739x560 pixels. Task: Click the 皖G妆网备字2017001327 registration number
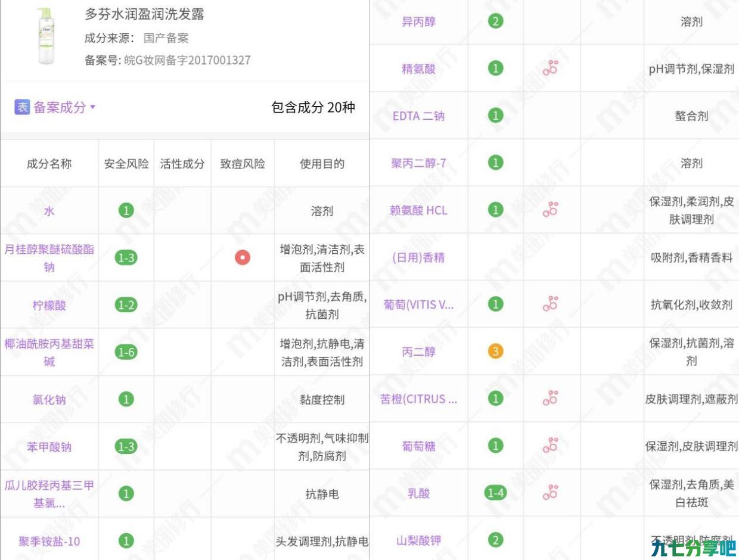click(187, 60)
